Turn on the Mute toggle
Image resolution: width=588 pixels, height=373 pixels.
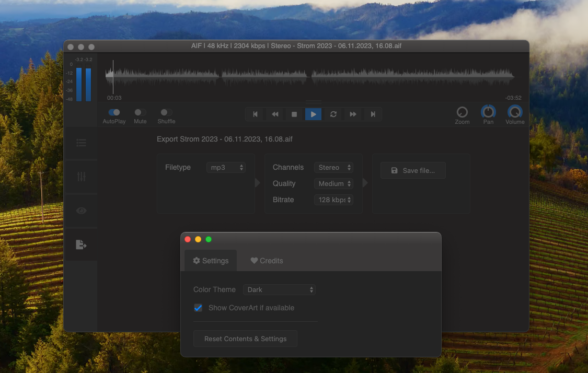point(140,112)
